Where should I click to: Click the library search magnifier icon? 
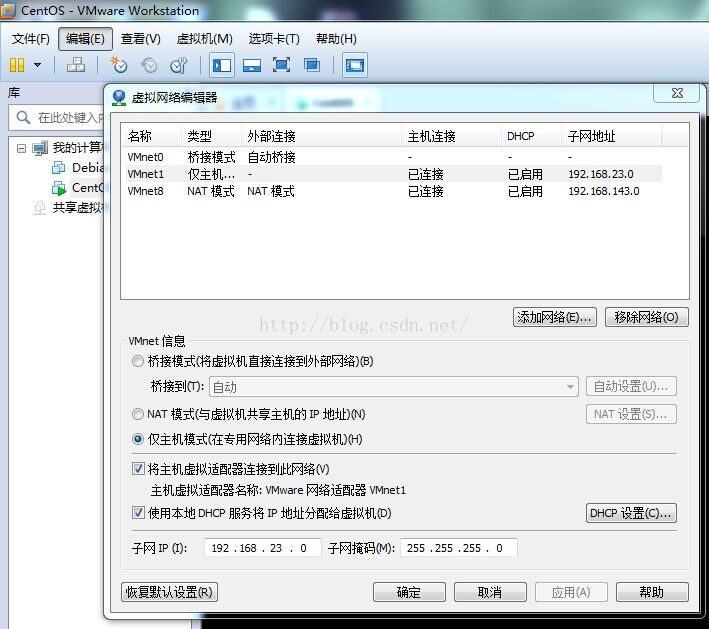click(23, 118)
